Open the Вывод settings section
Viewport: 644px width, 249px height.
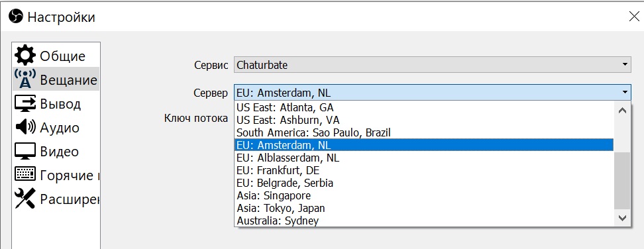pos(56,103)
